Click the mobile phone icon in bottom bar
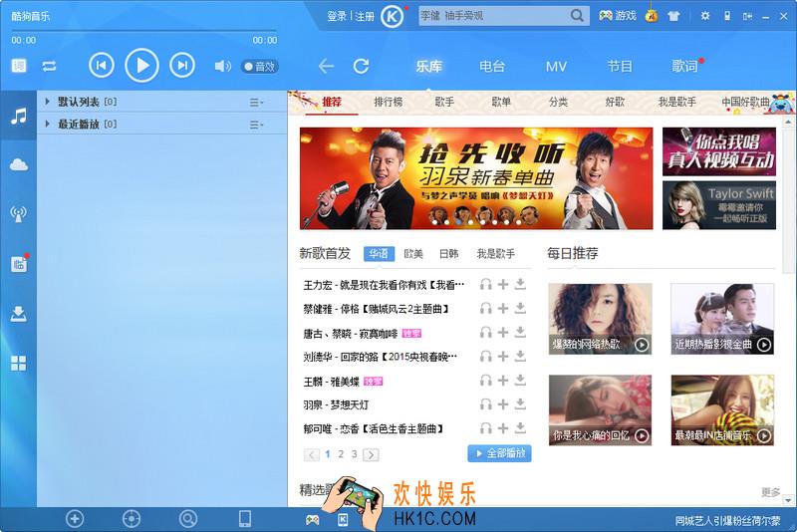The image size is (797, 532). (x=245, y=519)
